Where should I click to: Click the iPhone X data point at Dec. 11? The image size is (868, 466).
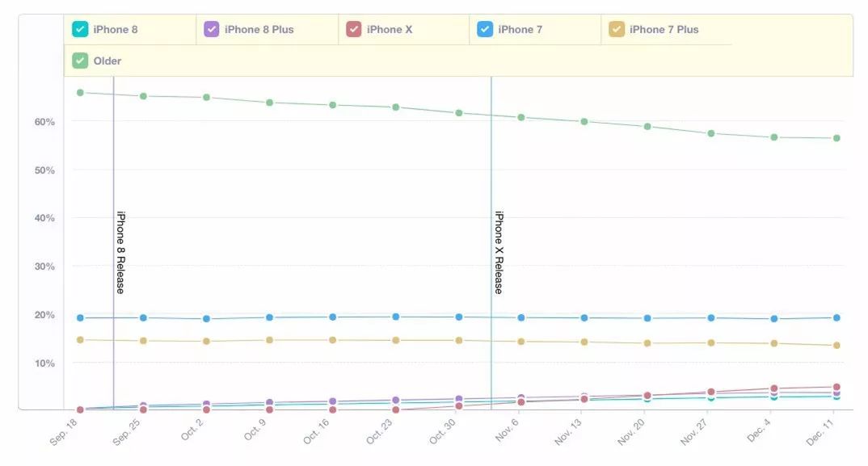836,388
